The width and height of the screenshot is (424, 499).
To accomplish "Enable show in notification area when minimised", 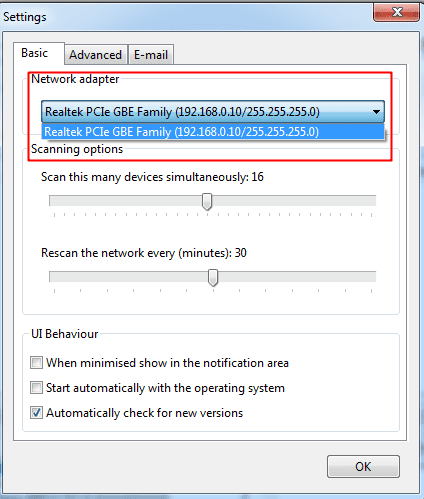I will tap(36, 362).
